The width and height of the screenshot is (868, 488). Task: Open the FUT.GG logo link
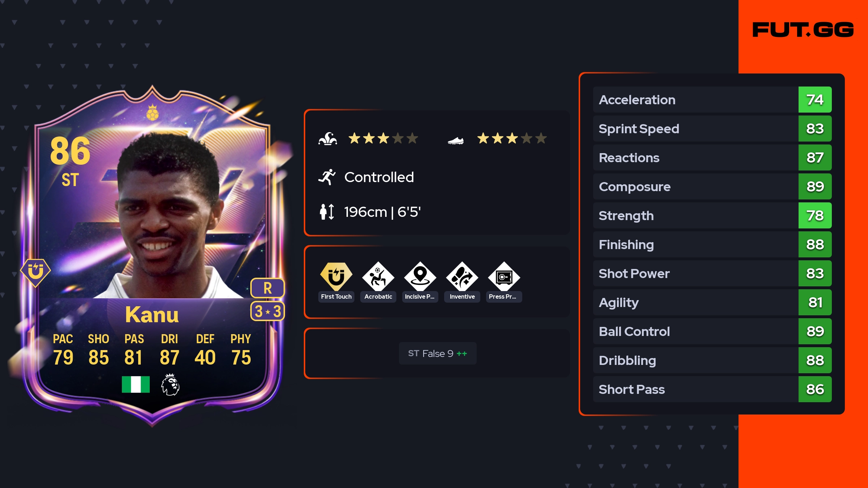point(803,30)
